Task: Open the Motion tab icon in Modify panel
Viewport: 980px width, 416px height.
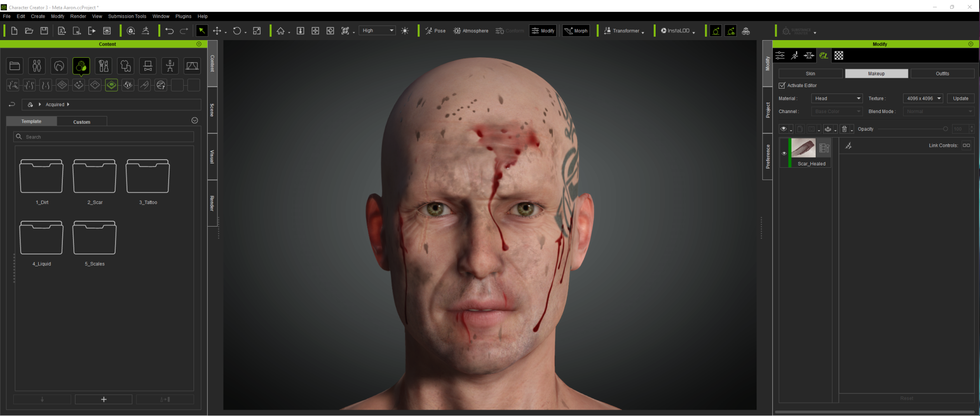Action: [x=794, y=55]
